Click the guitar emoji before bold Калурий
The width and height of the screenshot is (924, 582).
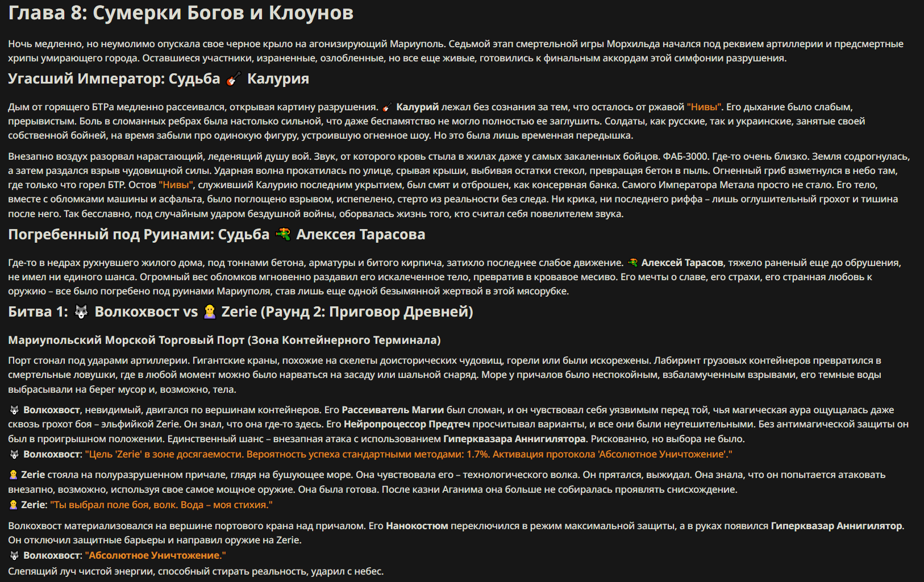click(x=387, y=107)
